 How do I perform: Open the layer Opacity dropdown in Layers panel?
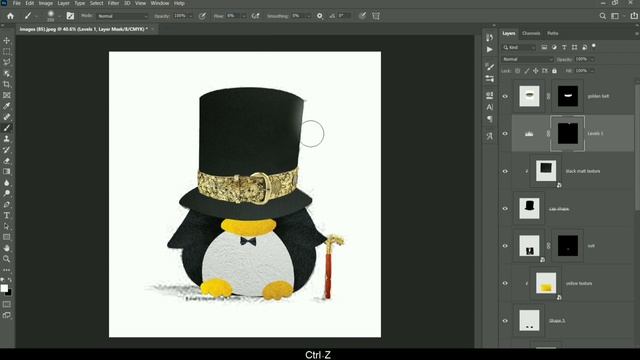[x=592, y=59]
